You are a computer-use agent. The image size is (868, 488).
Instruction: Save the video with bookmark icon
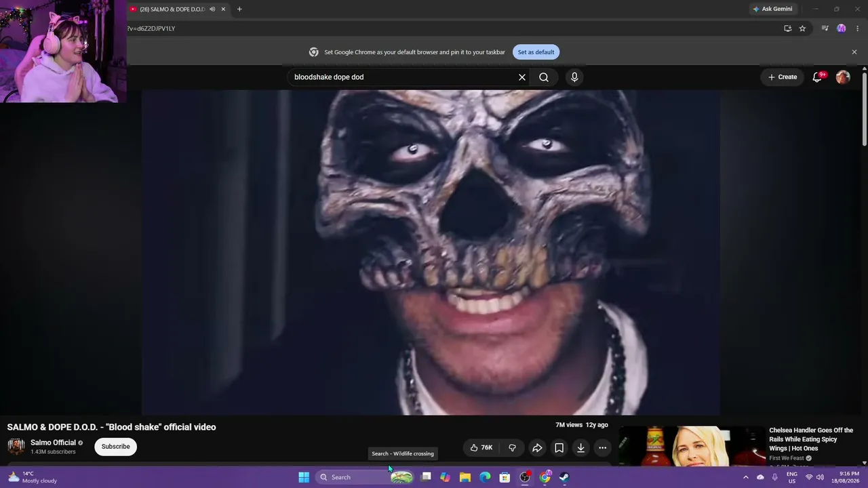tap(559, 447)
